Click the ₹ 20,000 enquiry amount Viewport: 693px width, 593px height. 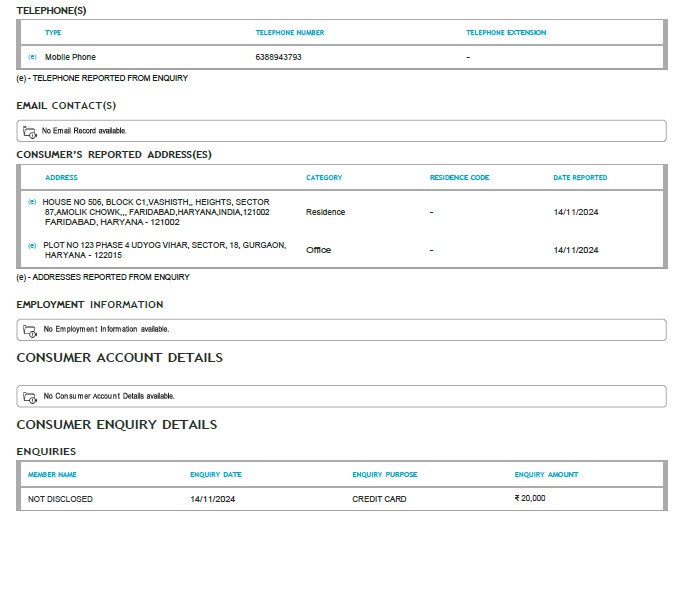click(530, 498)
